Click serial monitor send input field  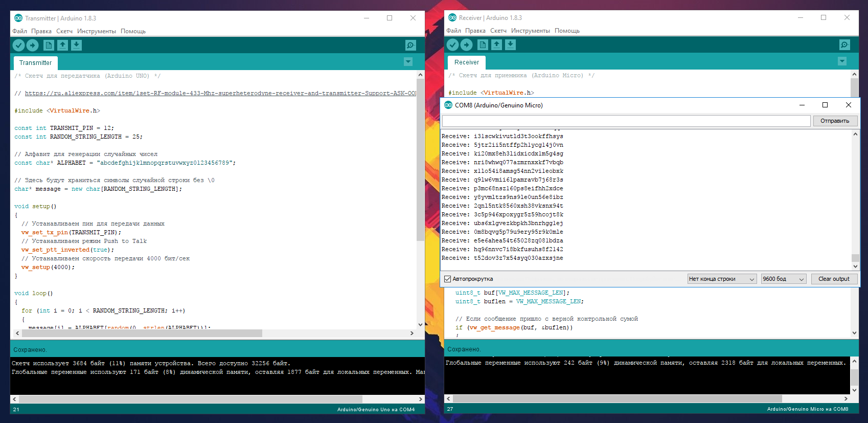[x=626, y=121]
